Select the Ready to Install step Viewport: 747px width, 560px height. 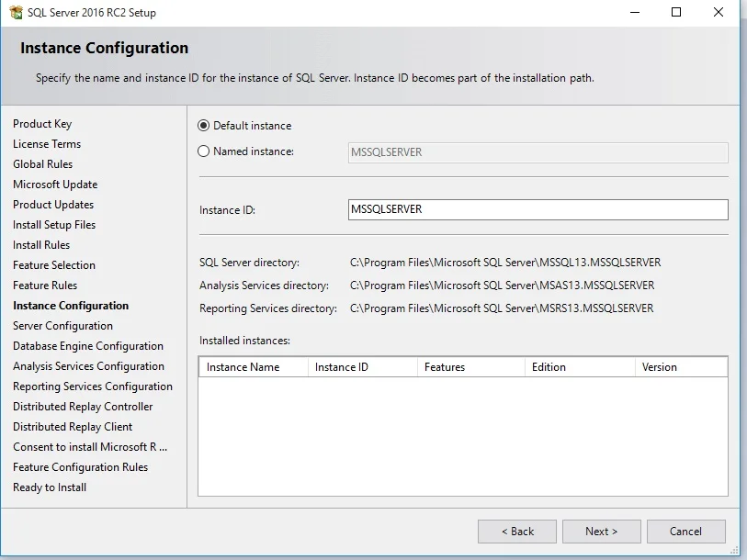point(50,487)
